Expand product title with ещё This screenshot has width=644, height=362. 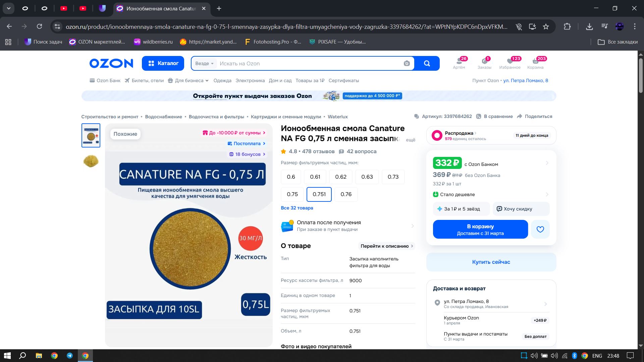[x=410, y=140]
